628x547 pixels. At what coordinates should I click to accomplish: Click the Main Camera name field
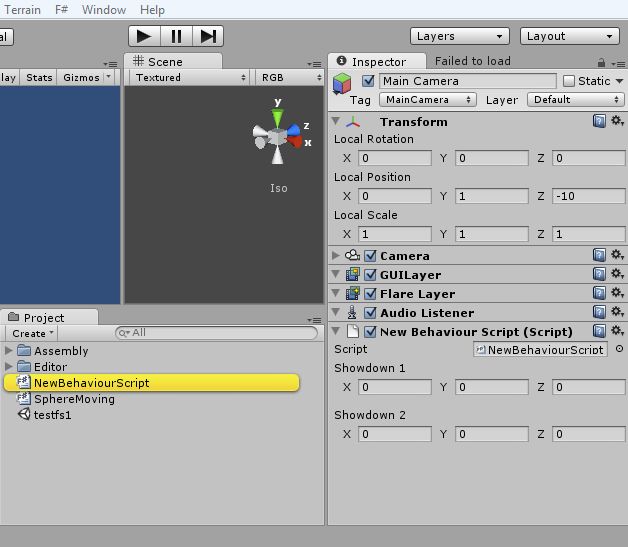point(468,81)
